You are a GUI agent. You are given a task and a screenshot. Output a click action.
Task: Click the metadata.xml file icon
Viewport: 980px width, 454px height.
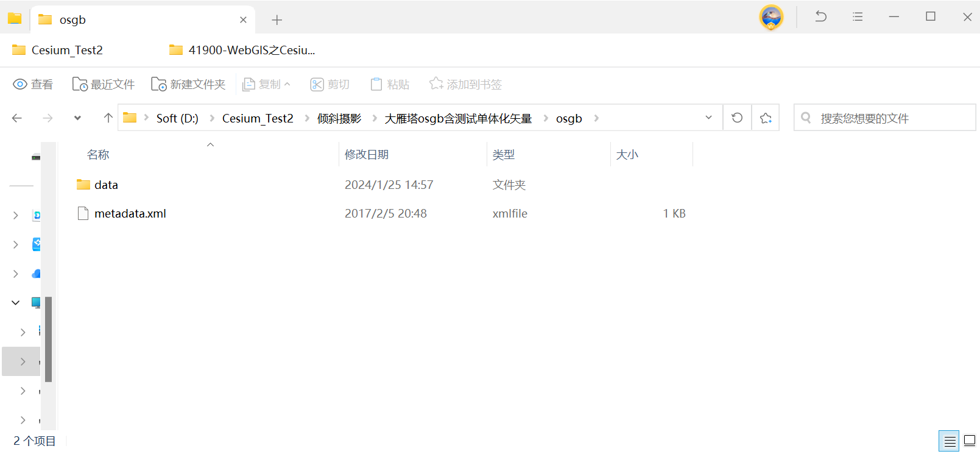[83, 213]
